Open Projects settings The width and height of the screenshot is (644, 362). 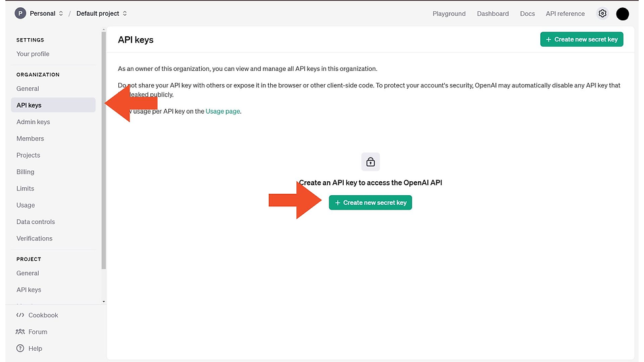point(28,155)
